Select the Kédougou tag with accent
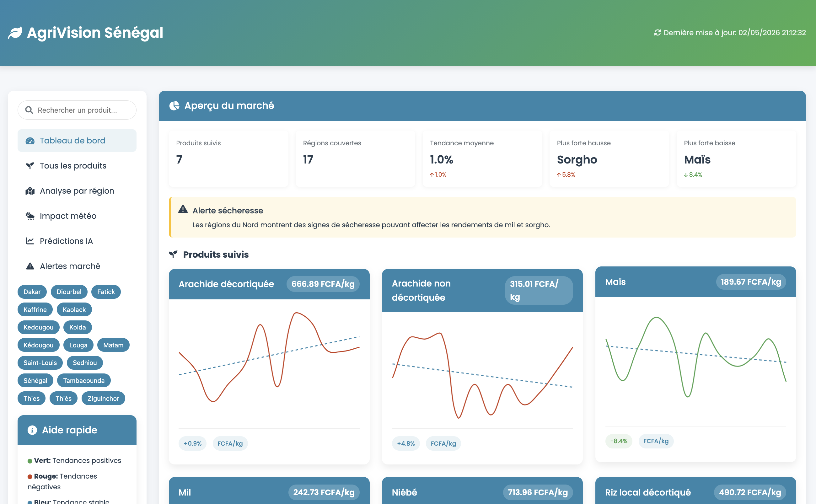 click(38, 345)
